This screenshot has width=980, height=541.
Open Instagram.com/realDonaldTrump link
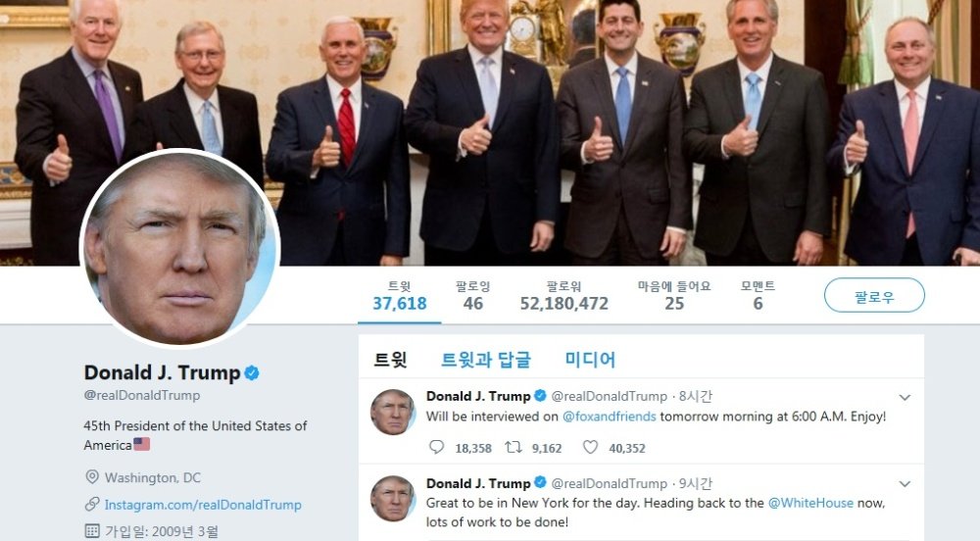(203, 505)
